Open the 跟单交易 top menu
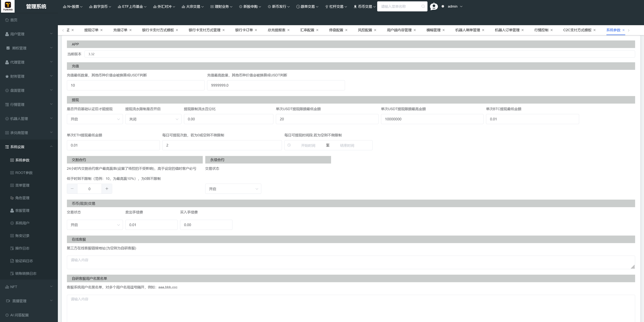644x322 pixels. (307, 7)
